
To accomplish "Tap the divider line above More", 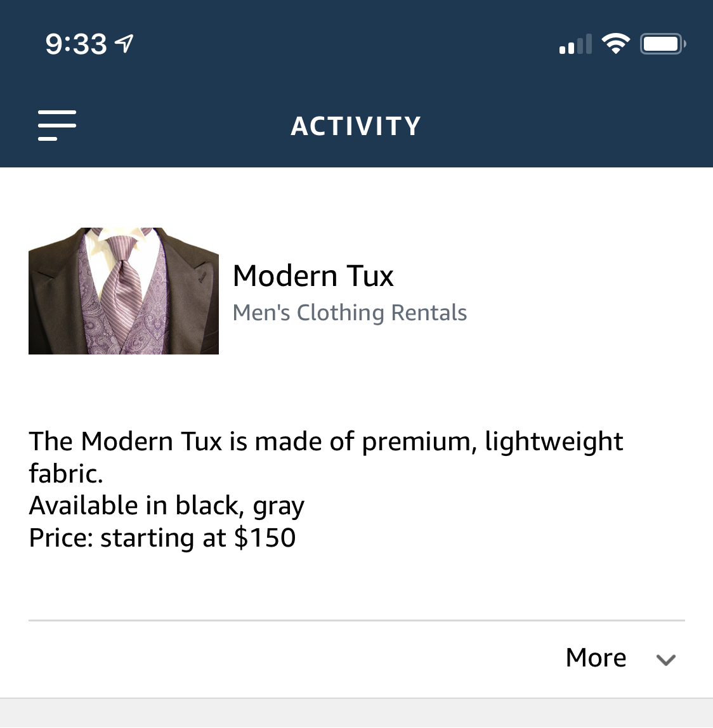I will click(x=356, y=620).
